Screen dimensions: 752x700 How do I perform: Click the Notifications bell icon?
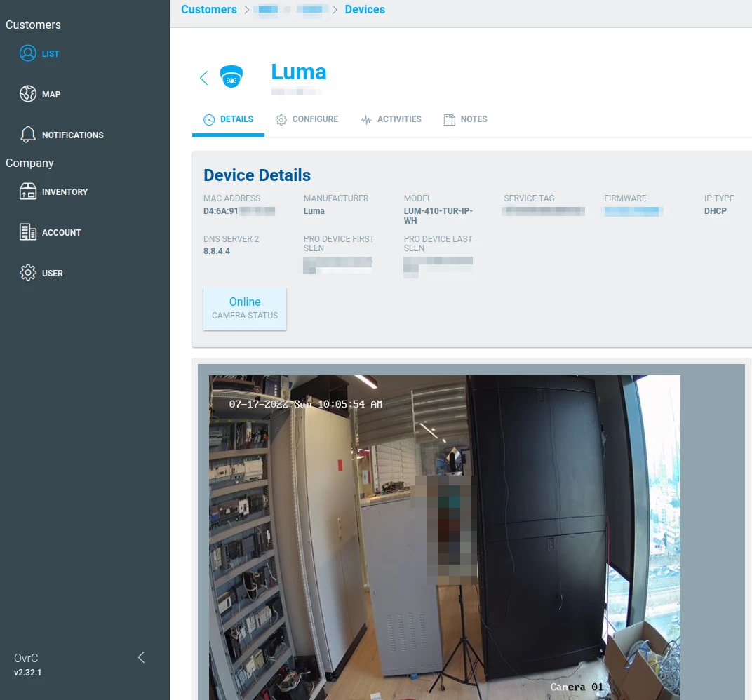point(28,135)
